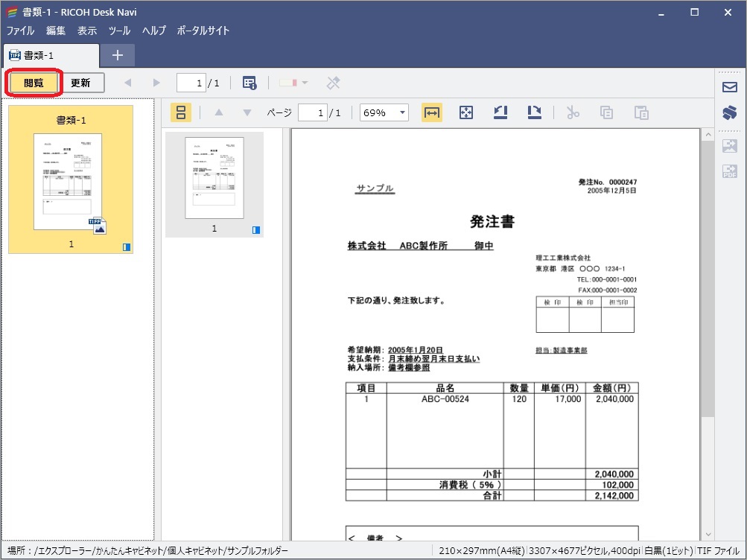Screen dimensions: 747x560
Task: Click the next page arrow button
Action: pyautogui.click(x=156, y=83)
